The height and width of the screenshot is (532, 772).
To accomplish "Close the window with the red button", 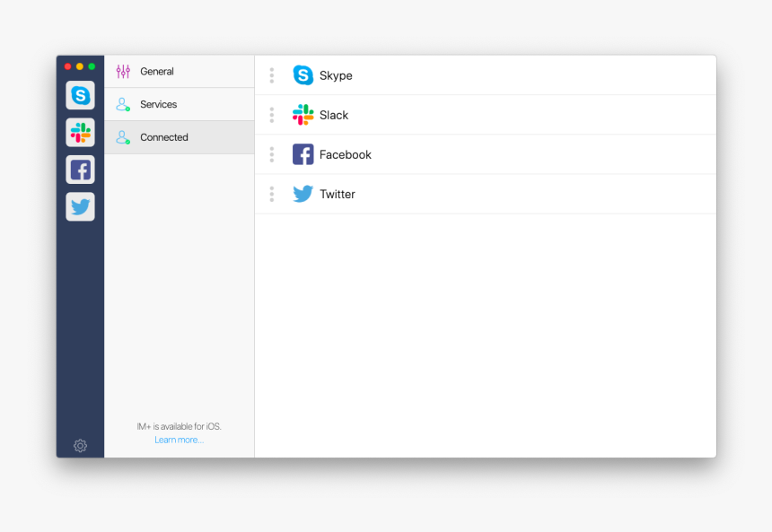I will click(68, 66).
